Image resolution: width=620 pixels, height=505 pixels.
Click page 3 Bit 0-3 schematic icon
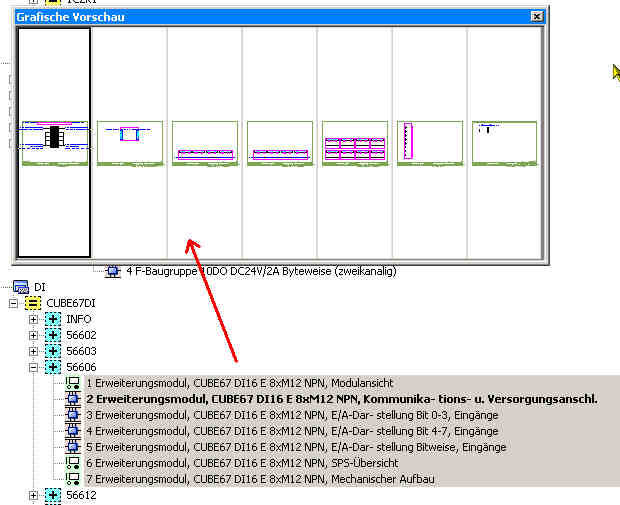coord(73,415)
